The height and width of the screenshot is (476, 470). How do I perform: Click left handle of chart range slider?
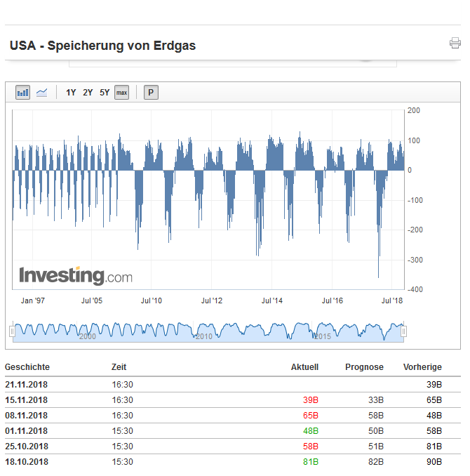tap(11, 331)
